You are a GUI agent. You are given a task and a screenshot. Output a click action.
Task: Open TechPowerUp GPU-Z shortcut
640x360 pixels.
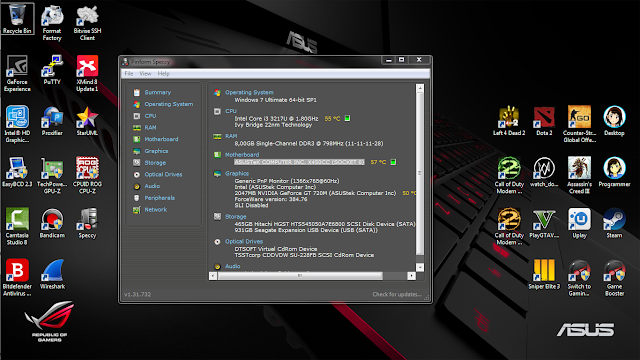point(52,176)
